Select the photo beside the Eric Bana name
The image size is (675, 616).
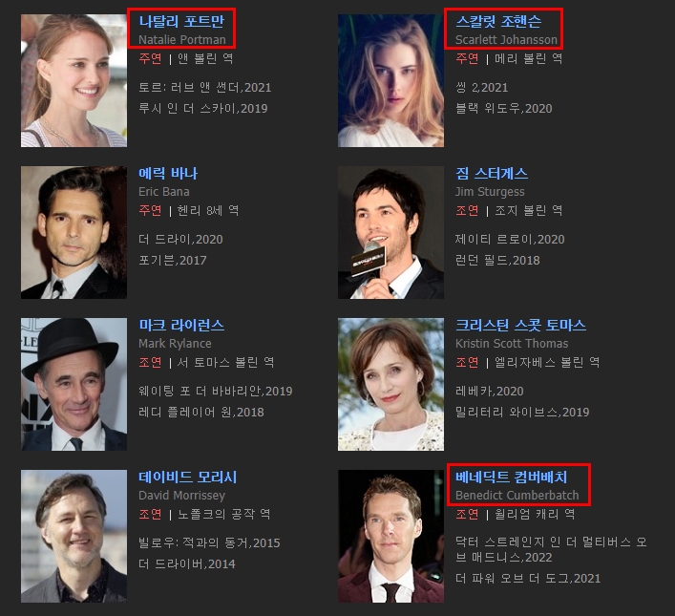[x=74, y=232]
